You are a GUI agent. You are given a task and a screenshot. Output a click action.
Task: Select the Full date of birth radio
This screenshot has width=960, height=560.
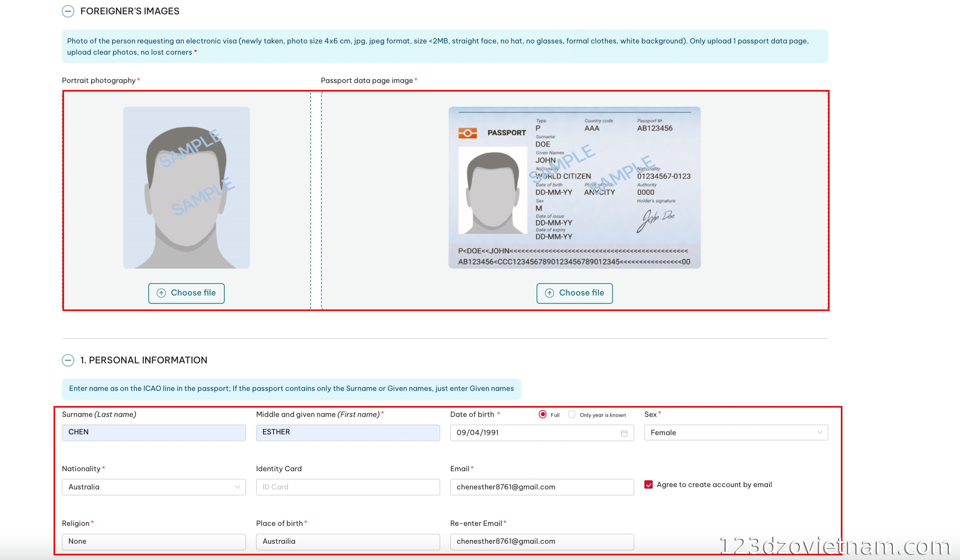click(x=543, y=415)
